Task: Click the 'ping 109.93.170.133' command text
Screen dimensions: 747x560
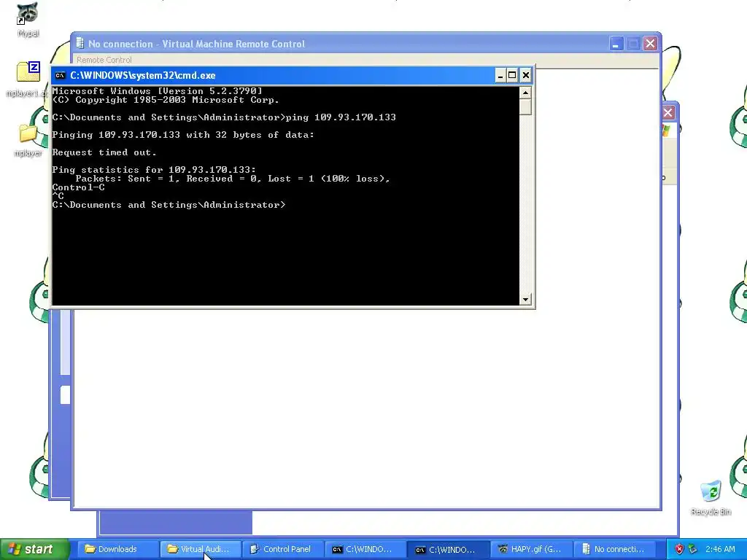Action: pyautogui.click(x=341, y=117)
